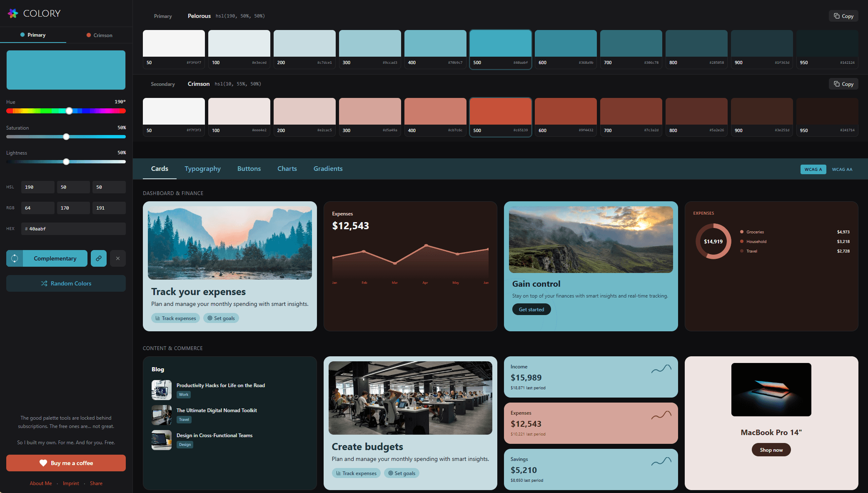Image resolution: width=868 pixels, height=493 pixels.
Task: Toggle the WCAG A contrast option
Action: coord(813,169)
